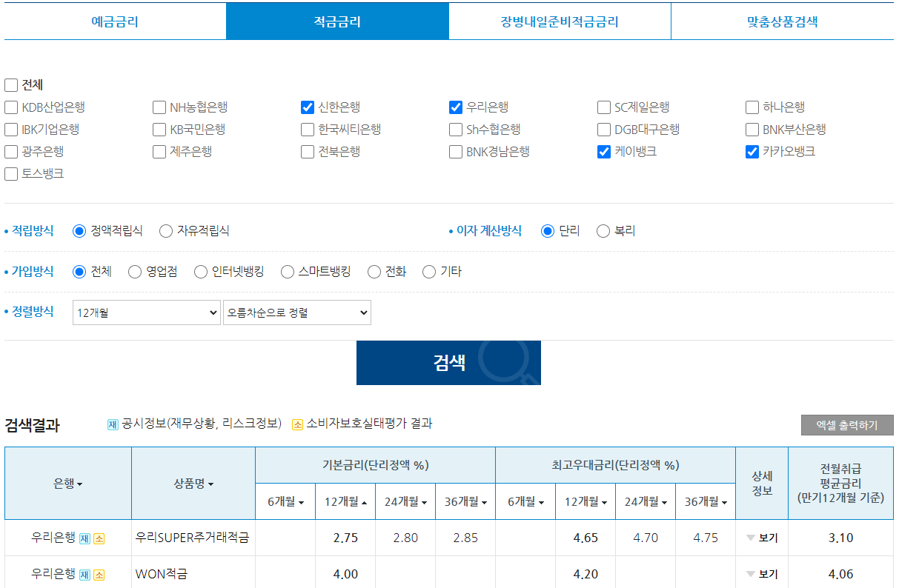Screen dimensions: 899x588
Task: Enable the 하나은행 checkbox
Action: [752, 107]
